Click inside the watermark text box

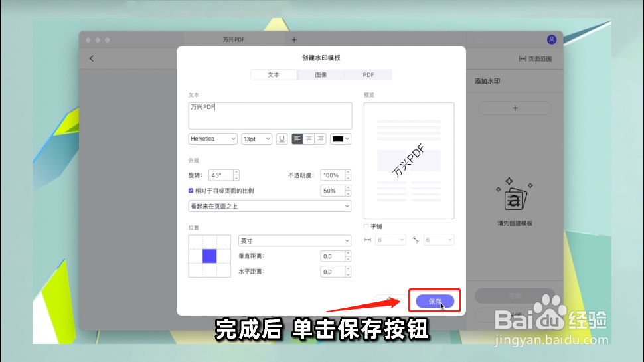(270, 116)
